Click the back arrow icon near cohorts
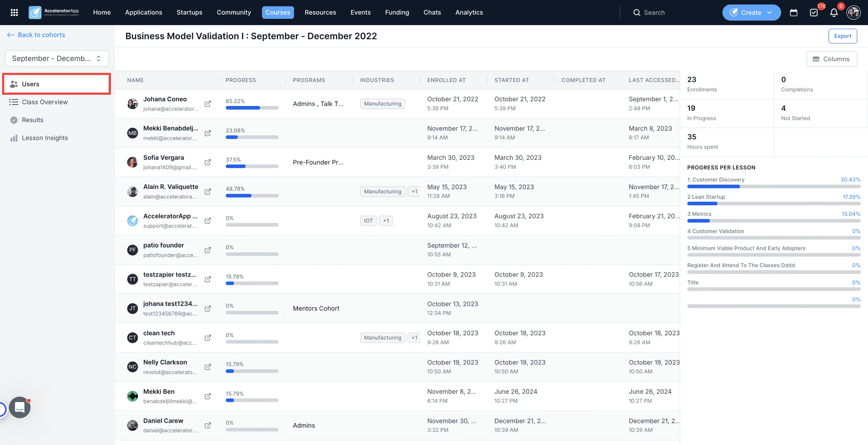Viewport: 868px width, 445px height. point(11,35)
